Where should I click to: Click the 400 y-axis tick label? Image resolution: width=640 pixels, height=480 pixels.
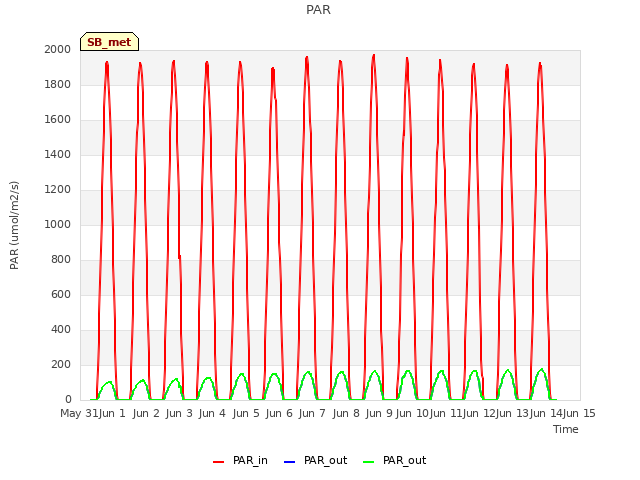[61, 329]
